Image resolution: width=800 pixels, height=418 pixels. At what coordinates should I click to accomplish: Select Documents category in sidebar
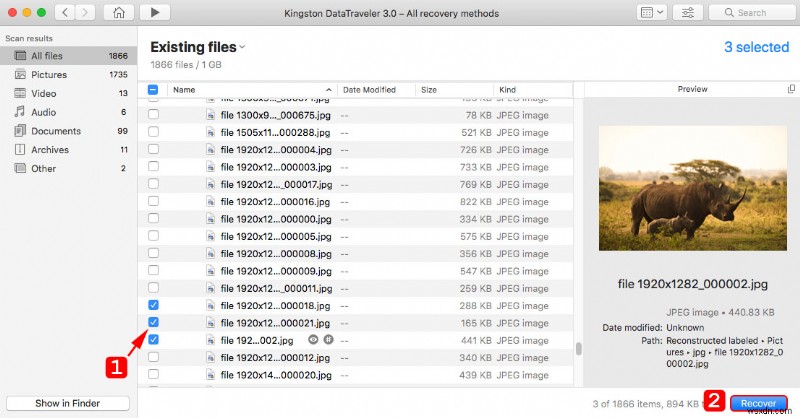[68, 131]
